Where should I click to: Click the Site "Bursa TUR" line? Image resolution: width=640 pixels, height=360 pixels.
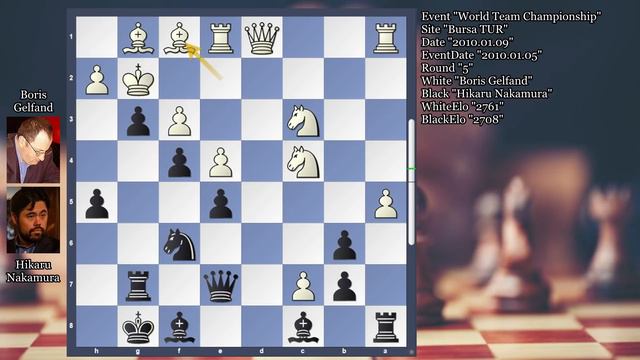tap(464, 29)
